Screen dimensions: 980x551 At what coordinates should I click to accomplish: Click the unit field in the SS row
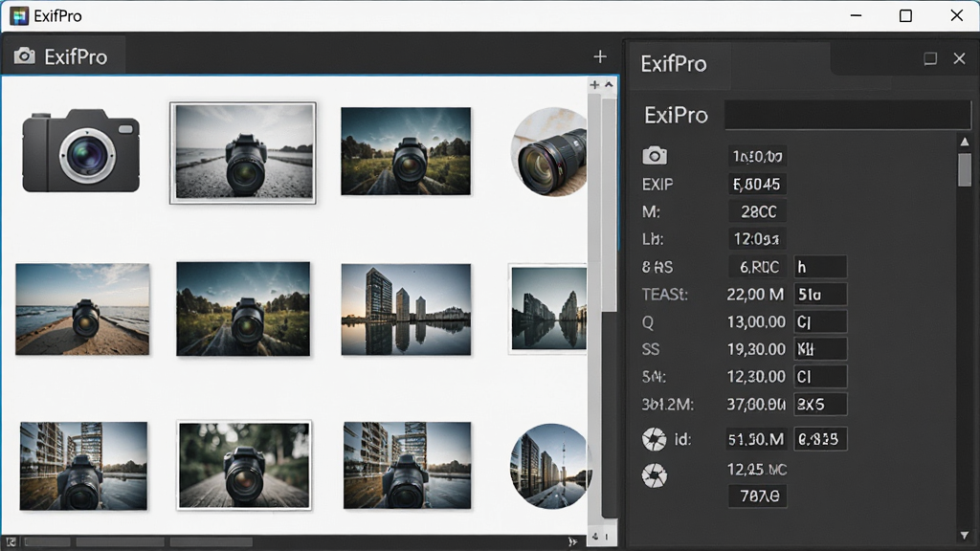[820, 349]
